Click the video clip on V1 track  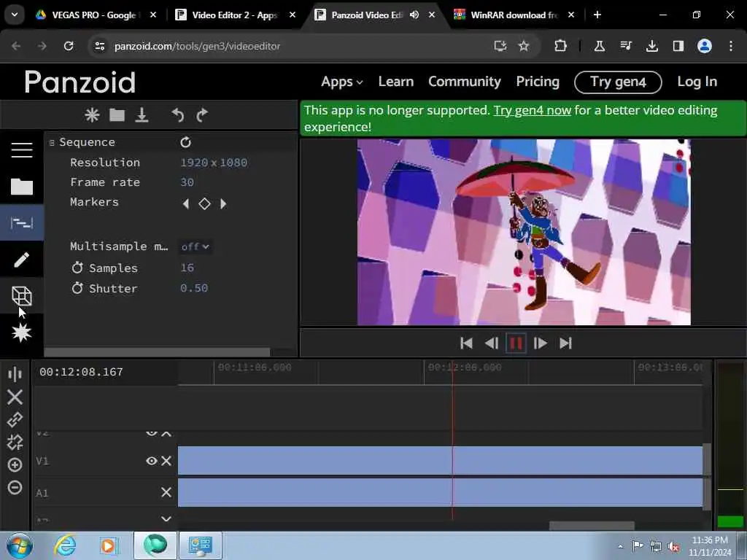click(440, 461)
